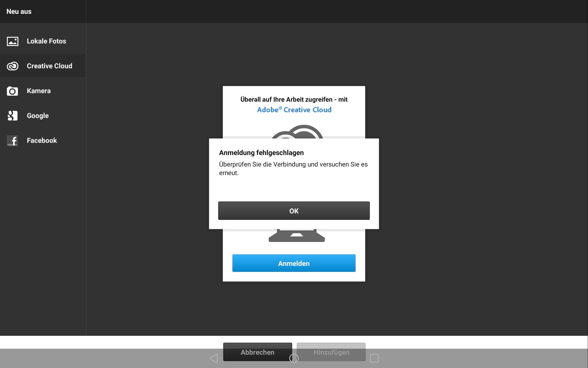
Task: Tap the Android back navigation icon
Action: pyautogui.click(x=213, y=358)
